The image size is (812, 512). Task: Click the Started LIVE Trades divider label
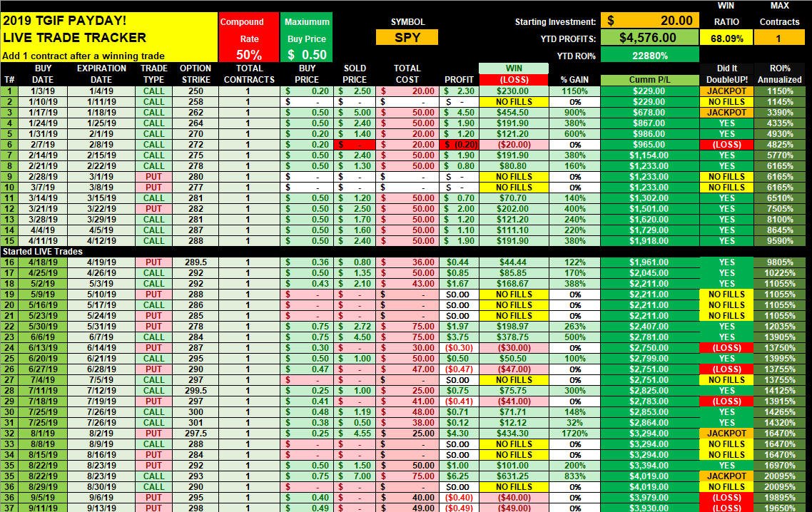click(x=43, y=252)
